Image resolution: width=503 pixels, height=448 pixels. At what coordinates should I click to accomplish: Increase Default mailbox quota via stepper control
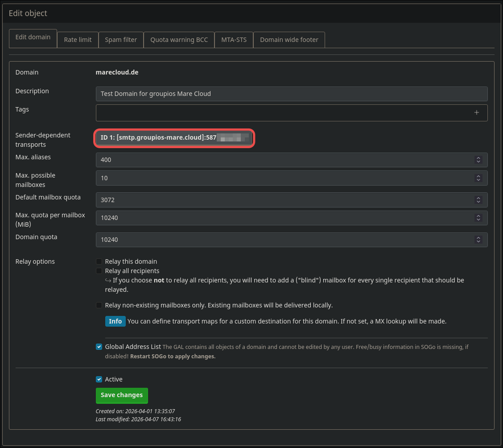click(x=478, y=198)
